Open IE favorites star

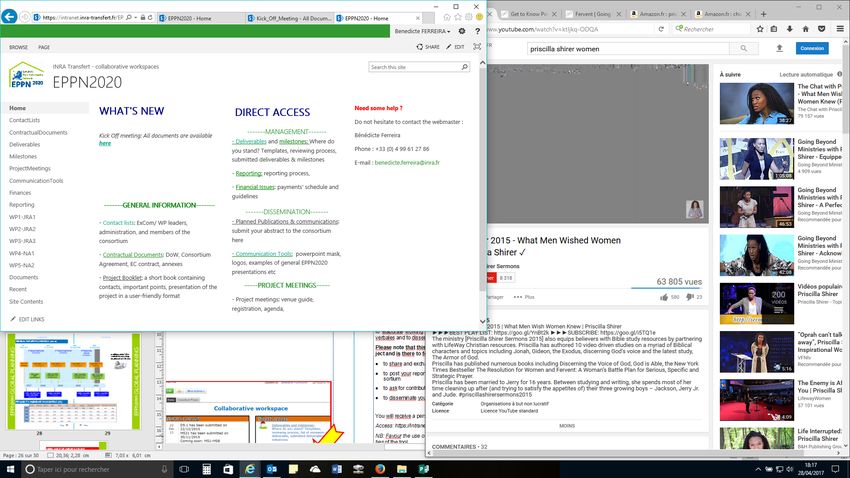(458, 18)
